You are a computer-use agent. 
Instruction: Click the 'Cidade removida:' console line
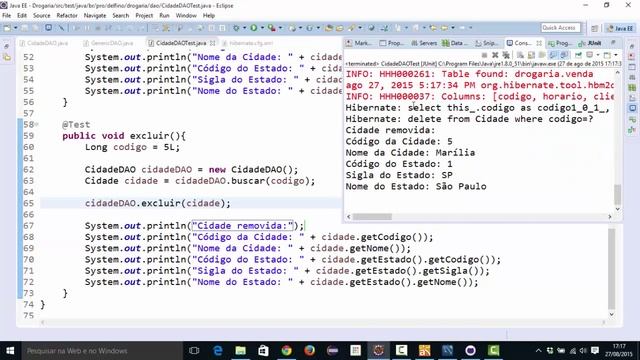[390, 130]
